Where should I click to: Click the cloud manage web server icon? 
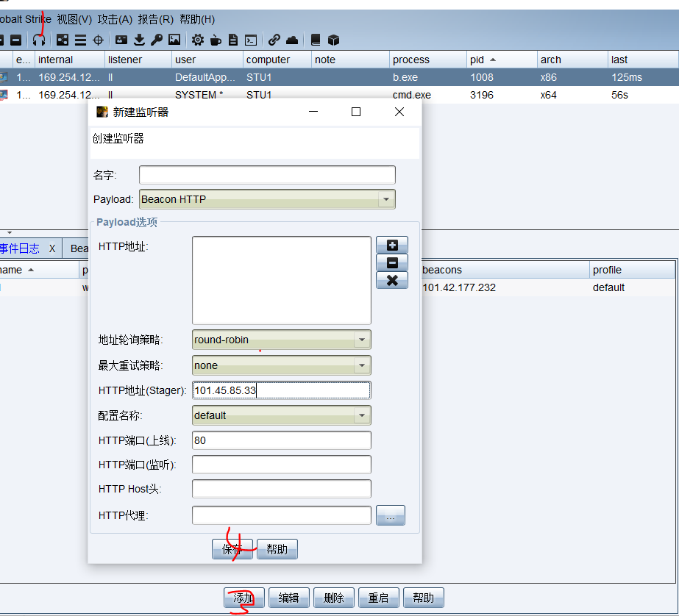(292, 40)
